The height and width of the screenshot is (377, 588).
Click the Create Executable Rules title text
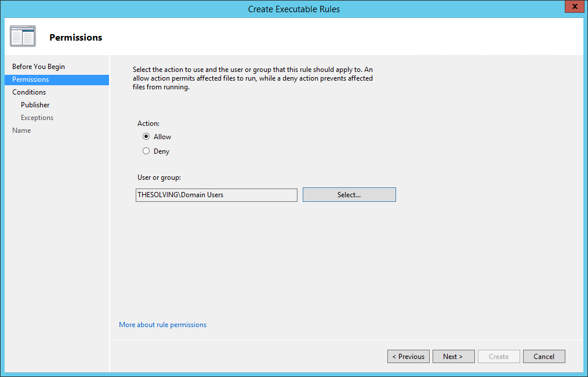pos(294,9)
